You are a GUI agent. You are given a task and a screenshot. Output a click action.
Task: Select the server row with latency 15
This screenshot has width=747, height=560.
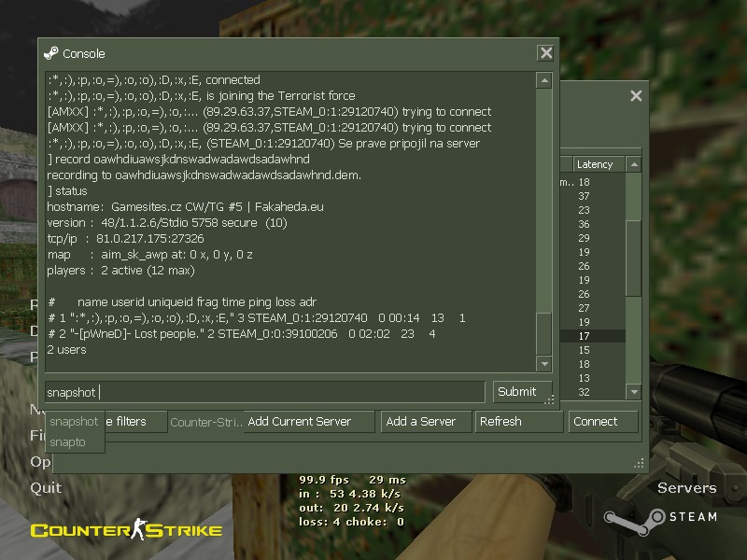593,350
